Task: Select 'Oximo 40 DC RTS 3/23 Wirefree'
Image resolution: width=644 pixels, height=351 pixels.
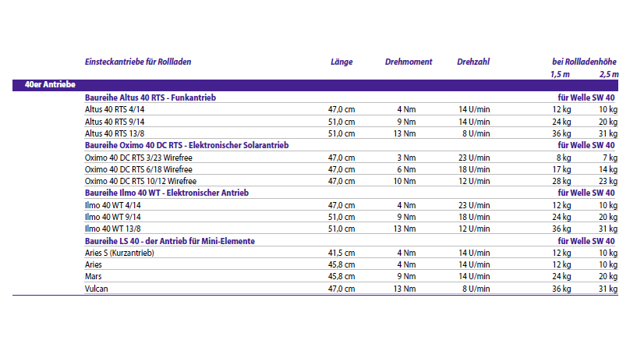Action: (x=139, y=158)
